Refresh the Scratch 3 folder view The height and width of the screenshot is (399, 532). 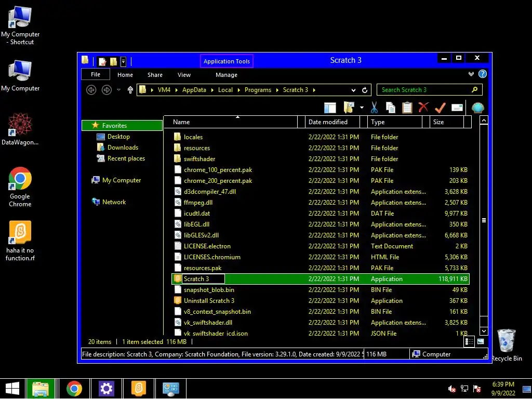365,90
